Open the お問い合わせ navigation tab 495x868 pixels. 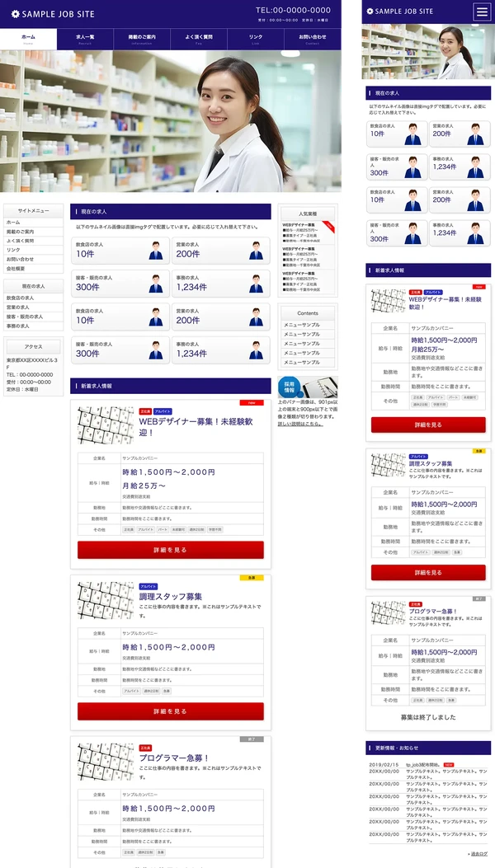(x=313, y=39)
